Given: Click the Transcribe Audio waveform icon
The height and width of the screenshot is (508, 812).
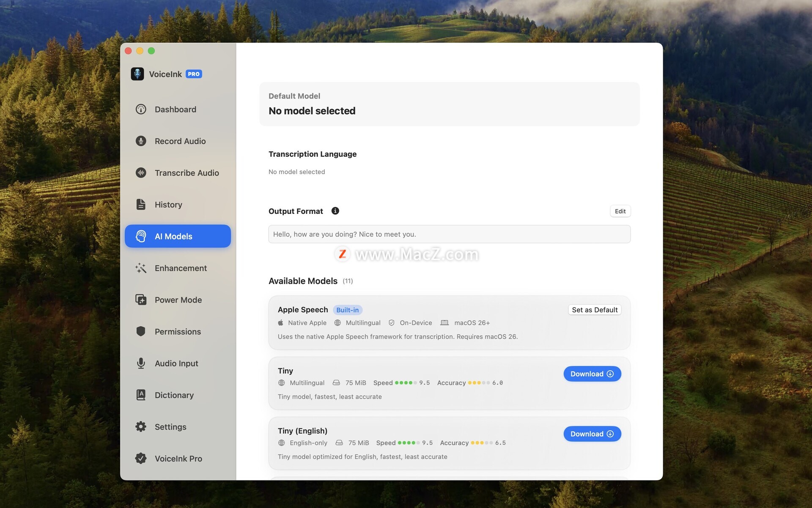Looking at the screenshot, I should (x=141, y=173).
